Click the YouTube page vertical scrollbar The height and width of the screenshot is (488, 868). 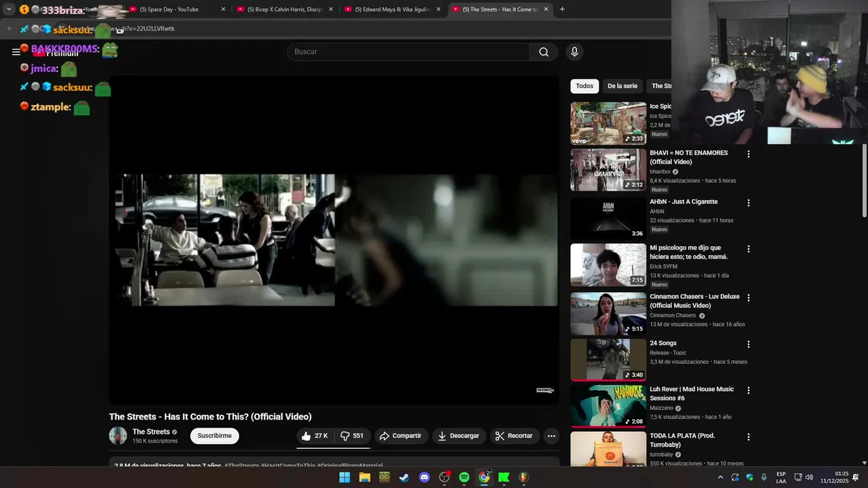(864, 182)
